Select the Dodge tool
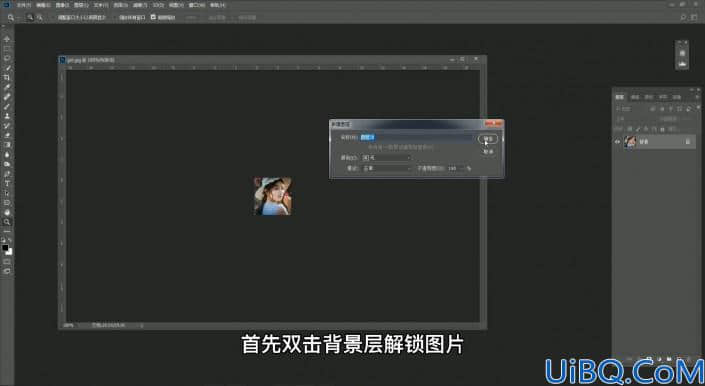Image resolution: width=705 pixels, height=386 pixels. click(x=7, y=164)
